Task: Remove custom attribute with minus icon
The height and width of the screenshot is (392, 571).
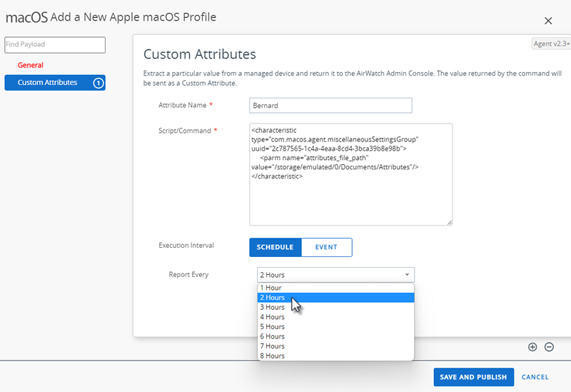Action: 549,347
